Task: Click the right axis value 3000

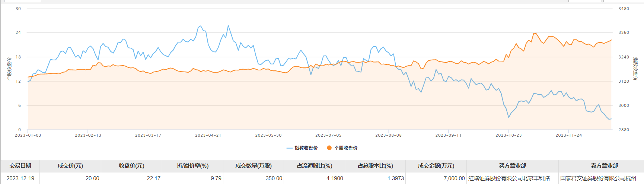Action: (x=624, y=105)
